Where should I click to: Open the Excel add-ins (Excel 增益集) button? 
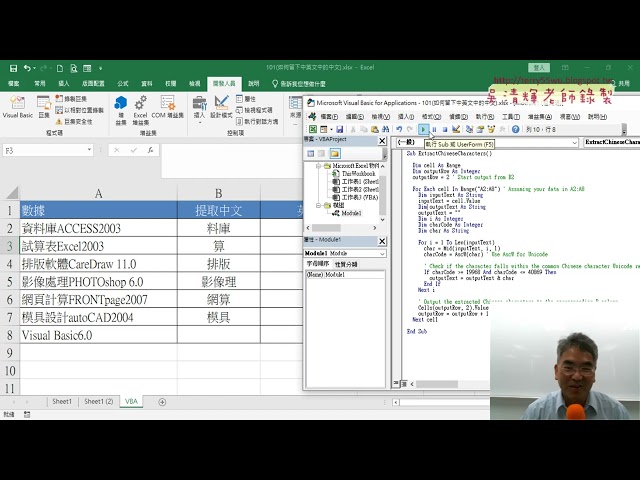[x=140, y=106]
